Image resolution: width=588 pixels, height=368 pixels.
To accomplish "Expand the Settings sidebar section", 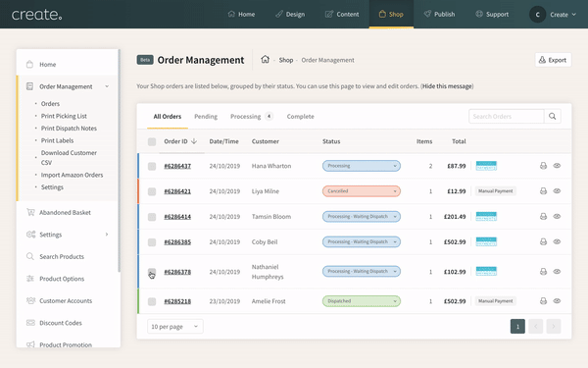I will click(107, 235).
